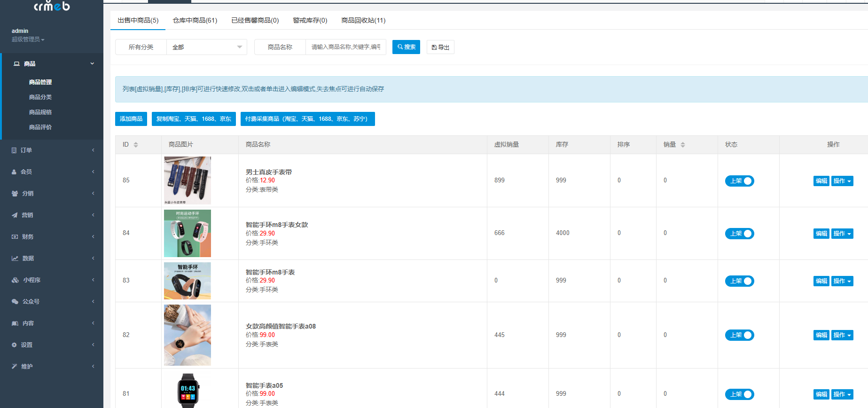Viewport: 868px width, 408px height.
Task: Open 商品规格 submenu item
Action: pos(40,112)
